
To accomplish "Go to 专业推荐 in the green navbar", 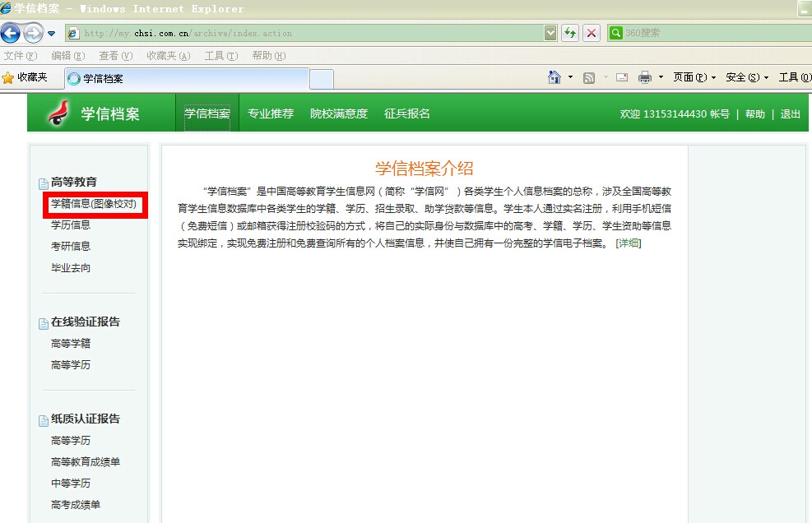I will tap(271, 113).
